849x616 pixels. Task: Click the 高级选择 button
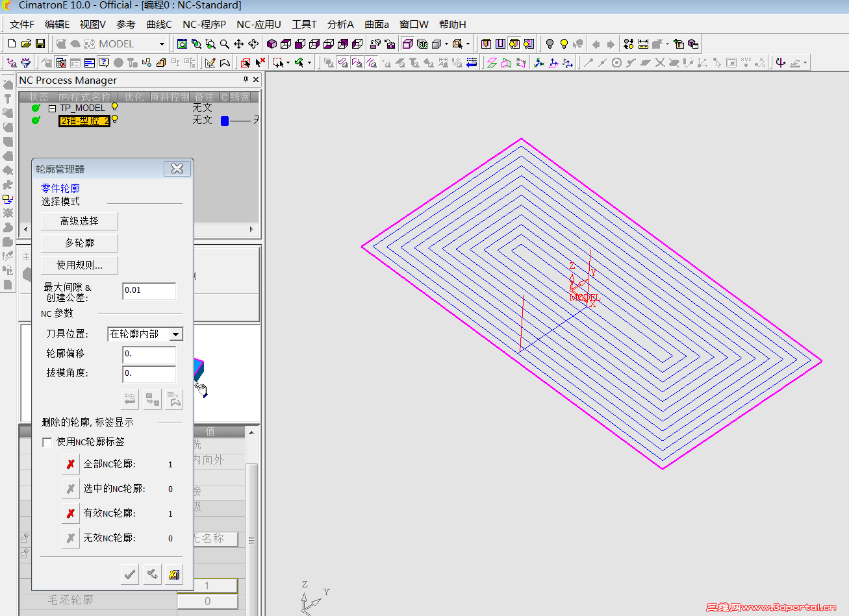click(79, 221)
